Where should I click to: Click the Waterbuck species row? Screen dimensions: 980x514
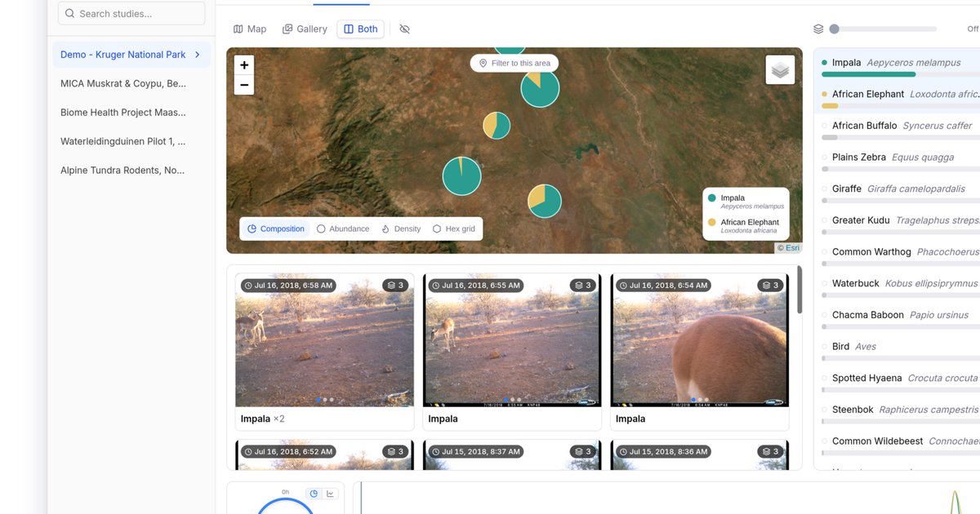pos(898,288)
